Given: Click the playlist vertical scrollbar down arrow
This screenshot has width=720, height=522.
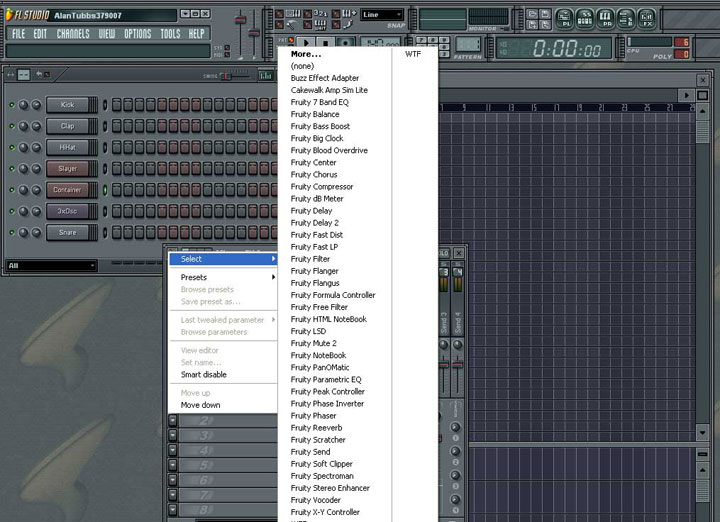Looking at the screenshot, I should 703,432.
